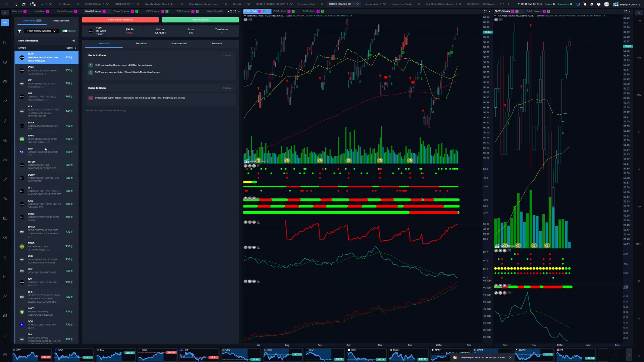Open the user profile avatar

click(606, 4)
